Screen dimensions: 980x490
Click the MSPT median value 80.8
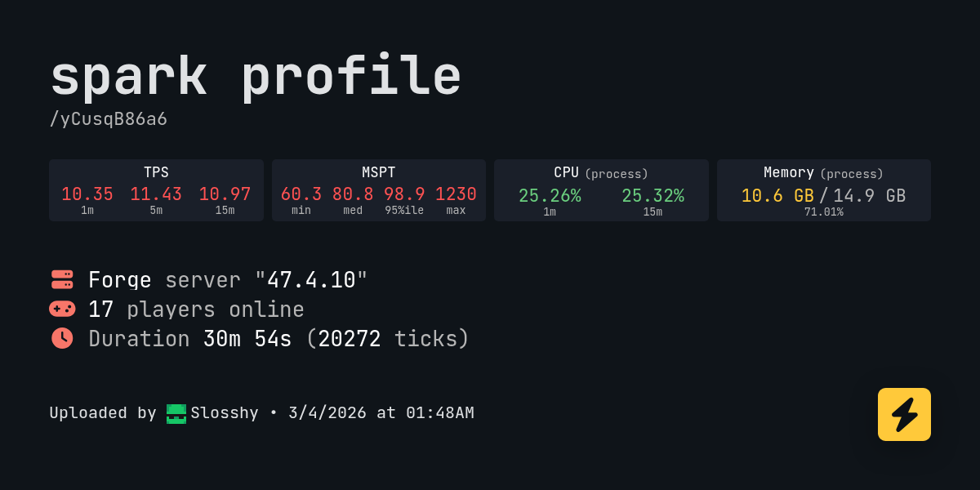353,194
